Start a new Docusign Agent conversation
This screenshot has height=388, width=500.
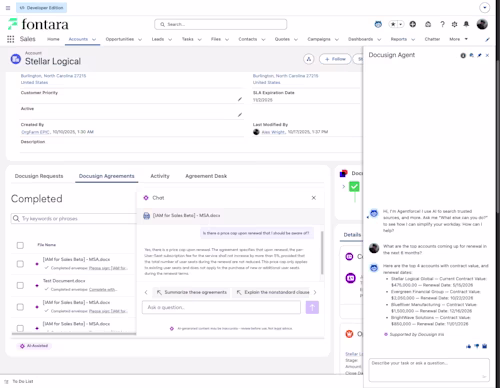pyautogui.click(x=471, y=55)
